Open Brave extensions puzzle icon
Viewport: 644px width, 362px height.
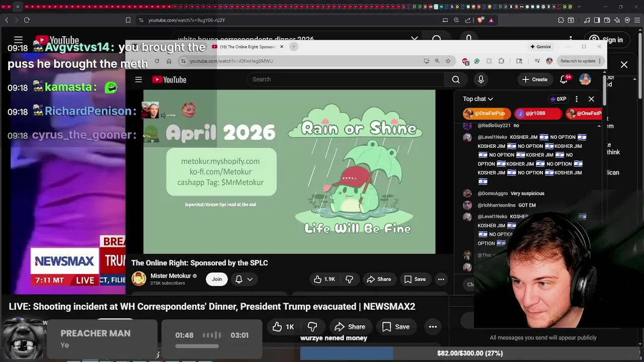click(x=561, y=20)
